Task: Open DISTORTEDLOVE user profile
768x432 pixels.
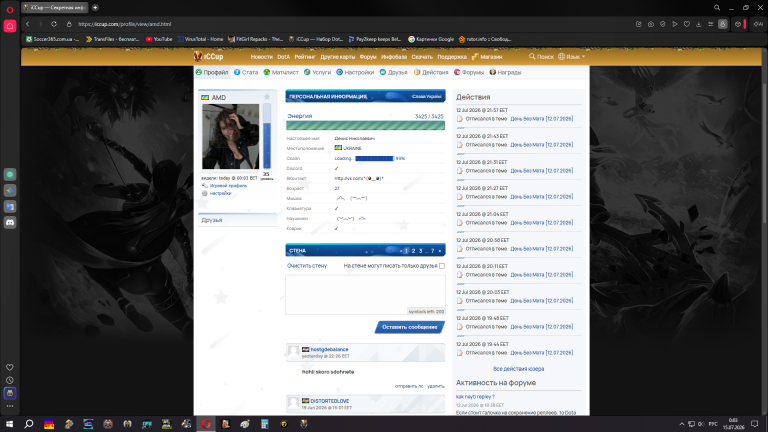Action: pos(330,401)
